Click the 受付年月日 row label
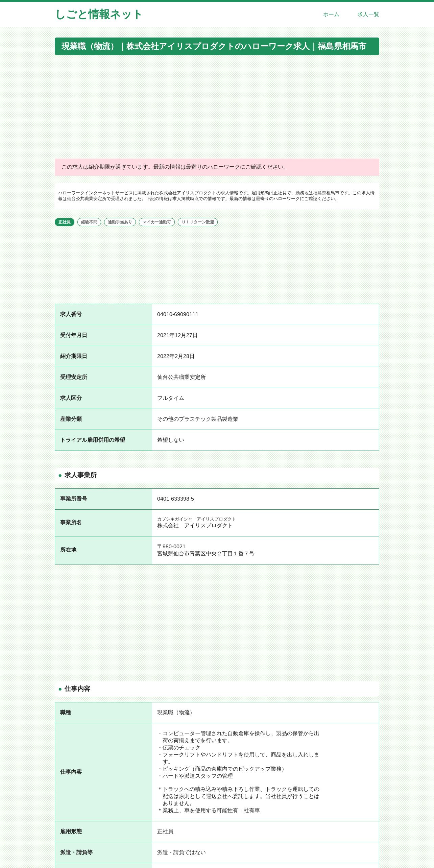The width and height of the screenshot is (434, 868). click(x=74, y=335)
